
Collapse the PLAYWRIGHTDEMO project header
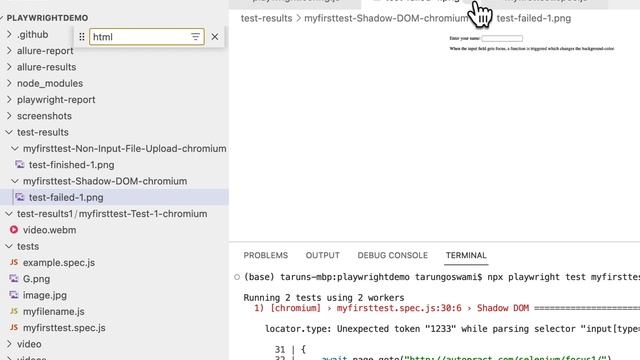tap(47, 18)
